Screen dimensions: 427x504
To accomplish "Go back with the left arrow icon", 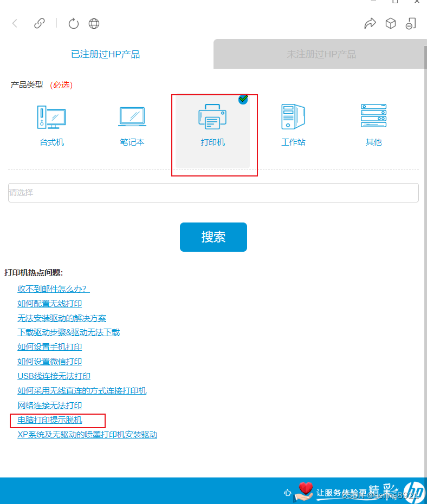I will click(15, 23).
